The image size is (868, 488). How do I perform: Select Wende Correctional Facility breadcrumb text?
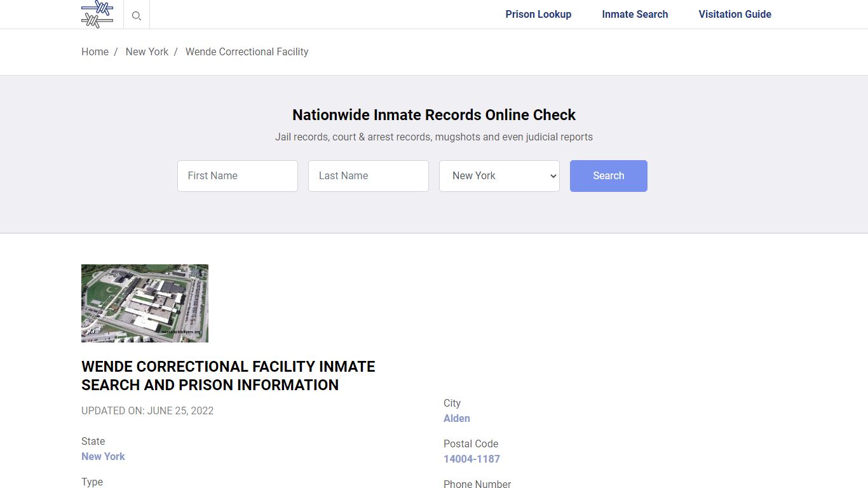point(247,52)
